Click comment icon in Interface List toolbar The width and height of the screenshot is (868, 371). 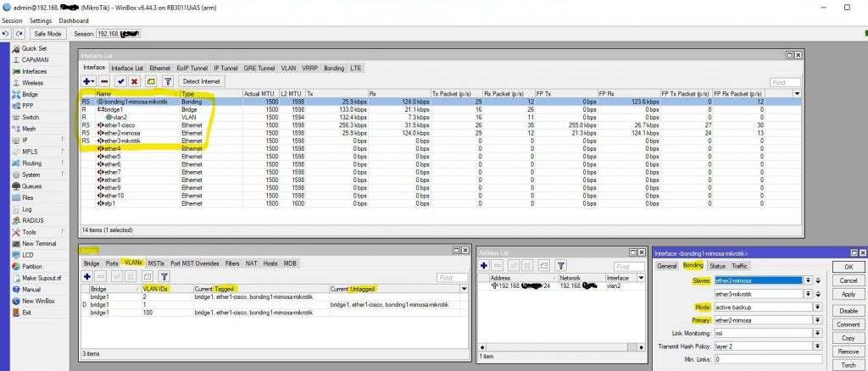[151, 81]
